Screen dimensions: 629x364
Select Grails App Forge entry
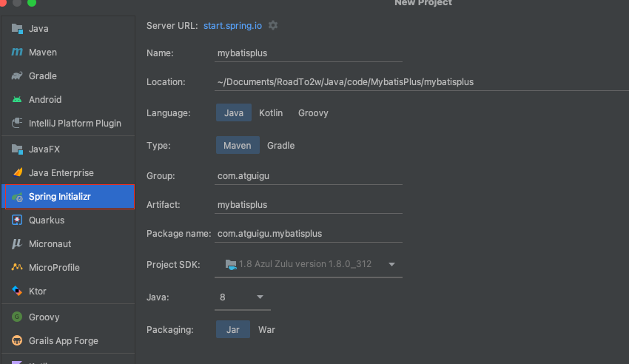[x=68, y=340]
